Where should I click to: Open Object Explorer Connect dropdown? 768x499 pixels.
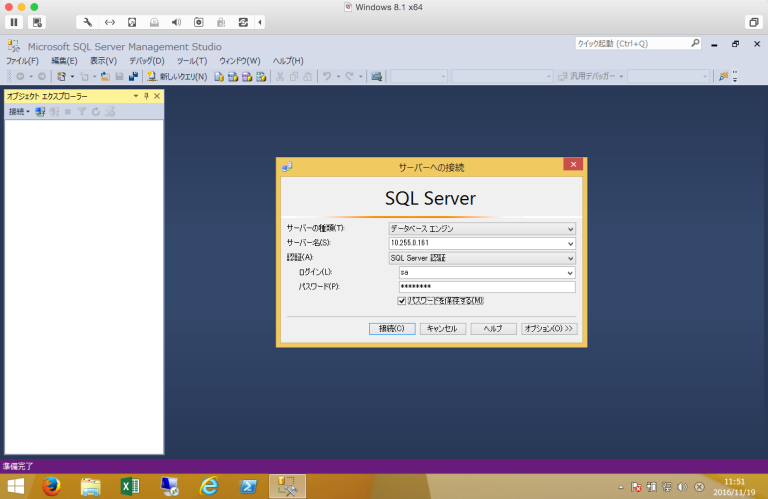pos(19,112)
